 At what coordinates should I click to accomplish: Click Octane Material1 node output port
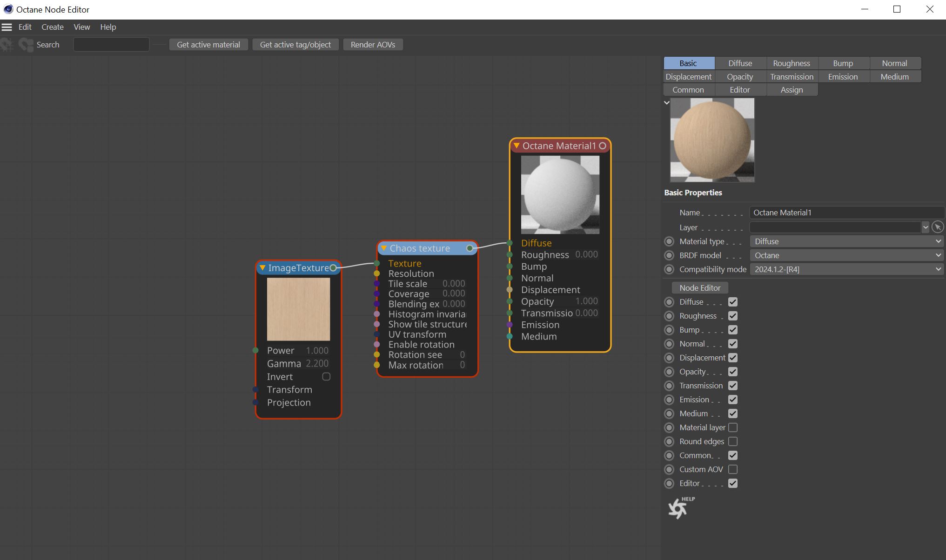(603, 146)
